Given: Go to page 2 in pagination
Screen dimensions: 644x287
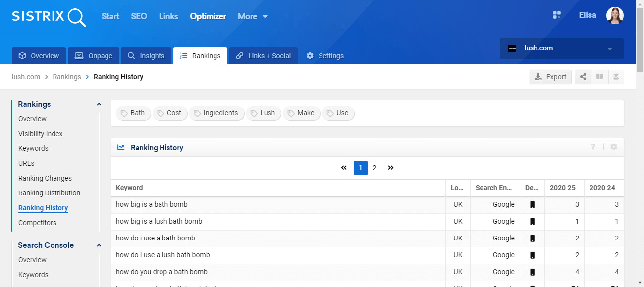Looking at the screenshot, I should [x=374, y=168].
